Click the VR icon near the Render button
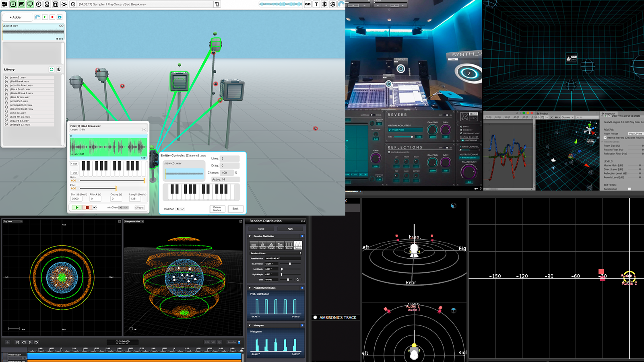The image size is (644, 362). [x=213, y=342]
